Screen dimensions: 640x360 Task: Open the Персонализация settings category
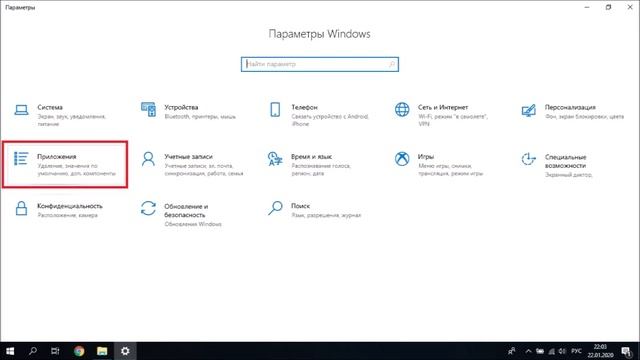pos(573,111)
